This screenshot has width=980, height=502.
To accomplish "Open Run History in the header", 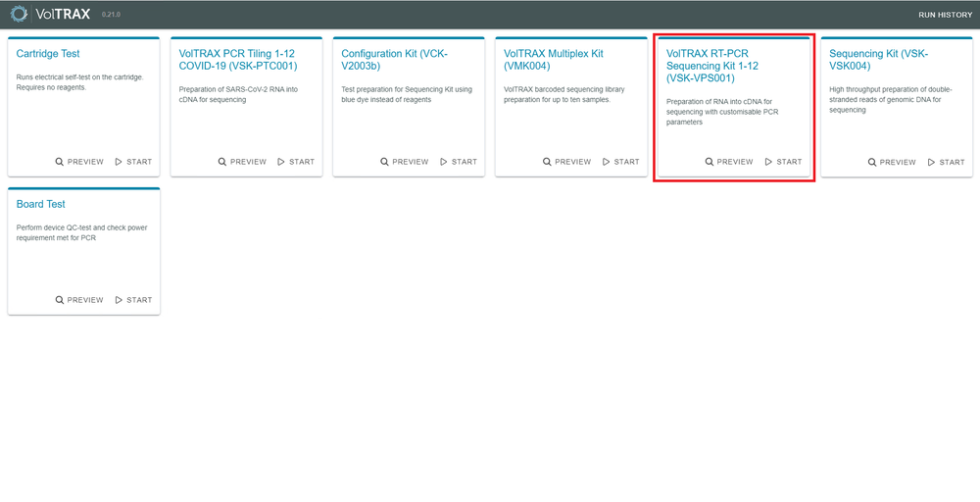I will tap(945, 15).
